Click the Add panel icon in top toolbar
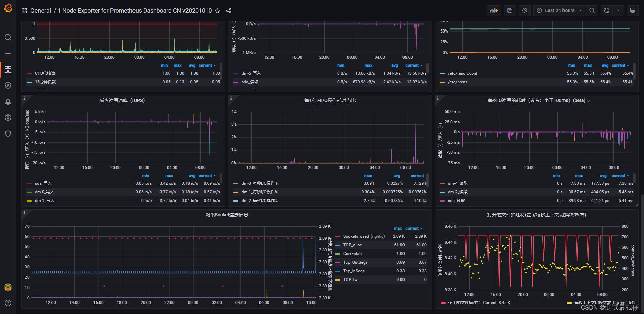This screenshot has height=314, width=644. tap(494, 11)
